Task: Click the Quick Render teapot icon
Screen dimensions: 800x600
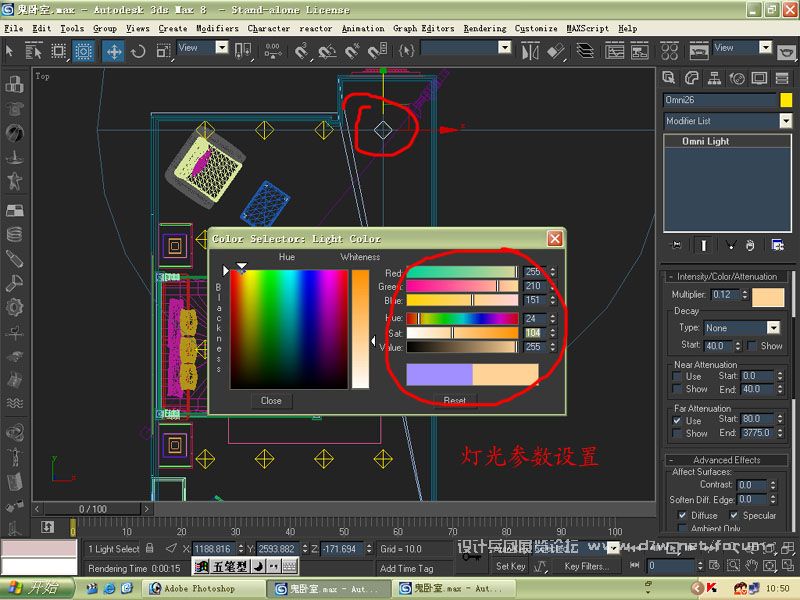Action: point(786,52)
